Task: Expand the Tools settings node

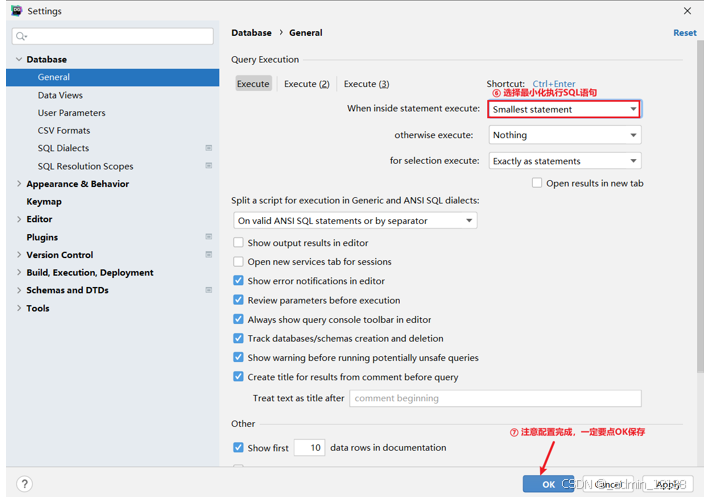Action: 19,308
